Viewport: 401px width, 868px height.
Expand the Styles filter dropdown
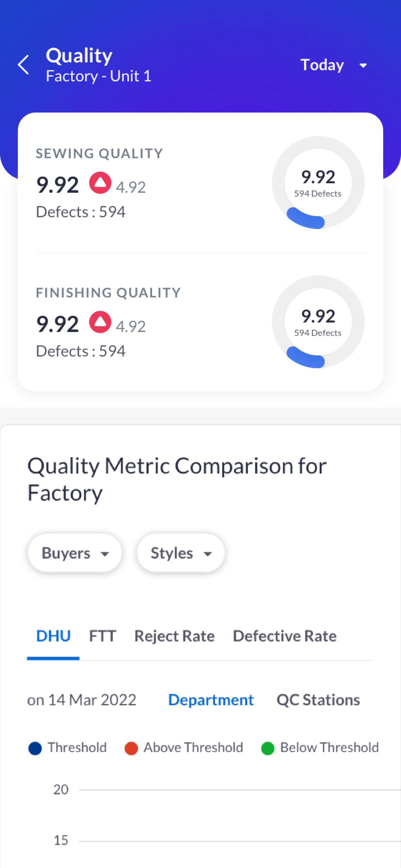pos(180,553)
